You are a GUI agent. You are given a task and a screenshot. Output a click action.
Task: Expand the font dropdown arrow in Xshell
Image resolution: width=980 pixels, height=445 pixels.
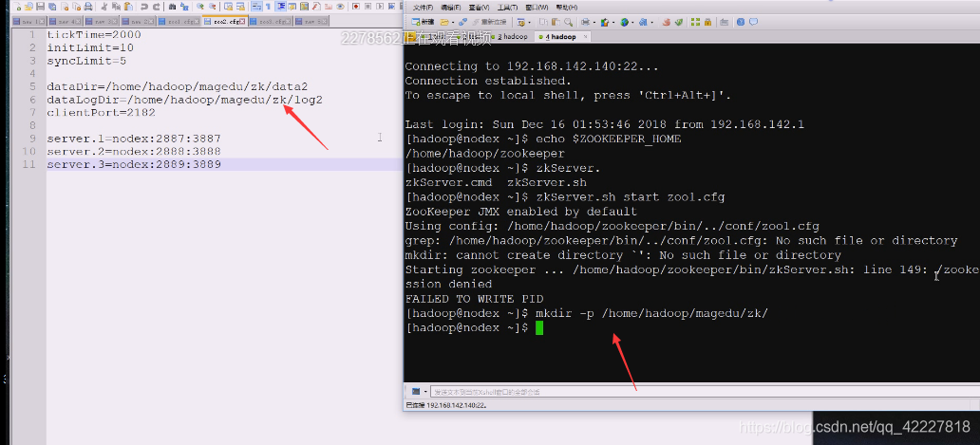(651, 22)
